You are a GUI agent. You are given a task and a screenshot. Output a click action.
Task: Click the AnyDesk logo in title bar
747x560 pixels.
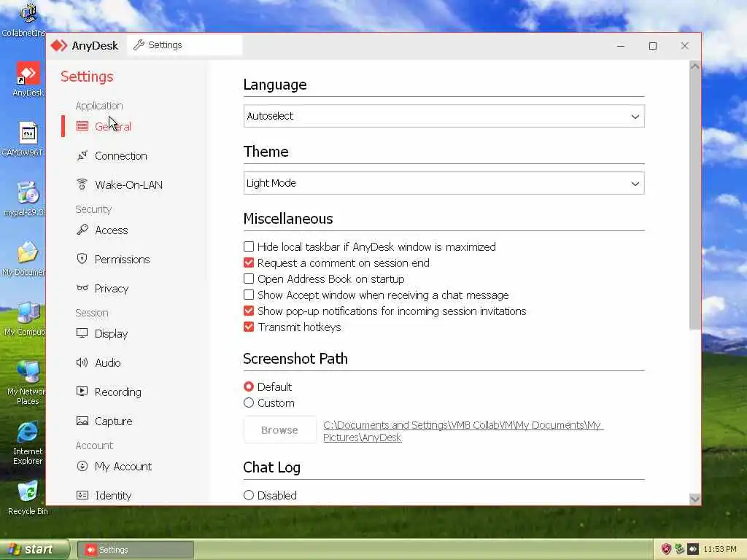[x=59, y=45]
